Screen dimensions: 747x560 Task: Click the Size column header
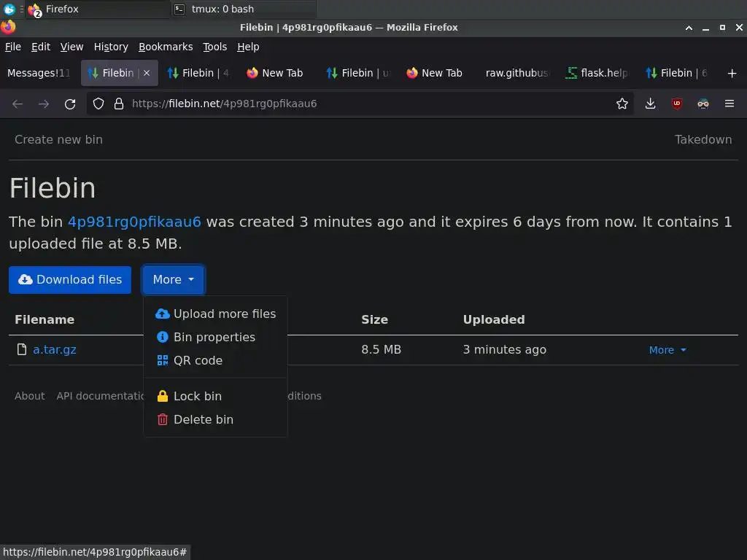click(374, 319)
